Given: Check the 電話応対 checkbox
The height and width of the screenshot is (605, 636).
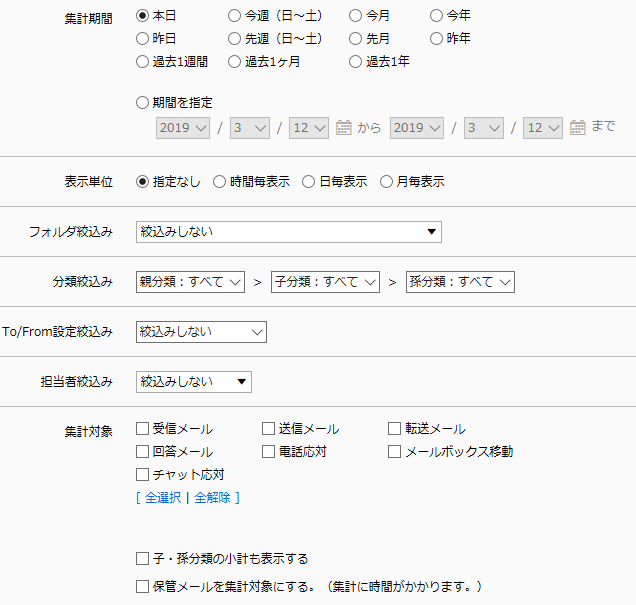Looking at the screenshot, I should point(269,451).
